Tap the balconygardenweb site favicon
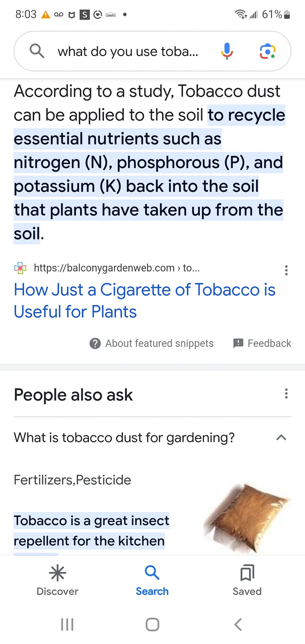Viewport: 305px width, 644px height. click(x=20, y=268)
